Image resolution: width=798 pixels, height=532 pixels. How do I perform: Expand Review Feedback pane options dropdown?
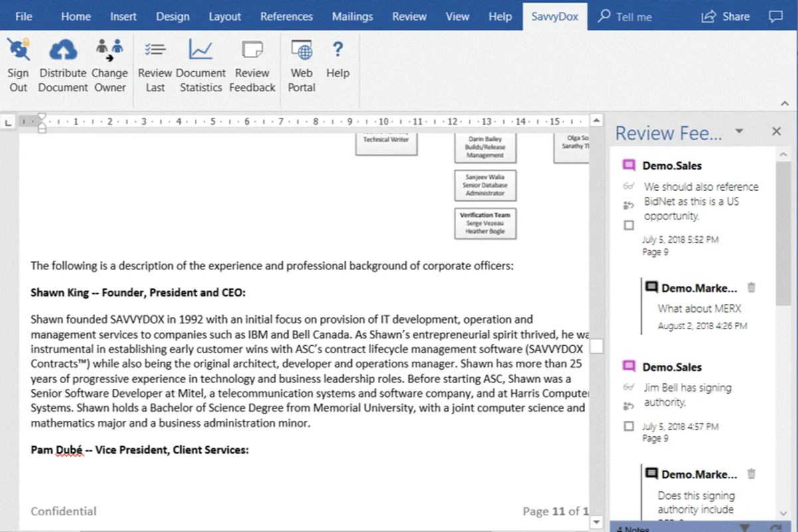point(739,132)
